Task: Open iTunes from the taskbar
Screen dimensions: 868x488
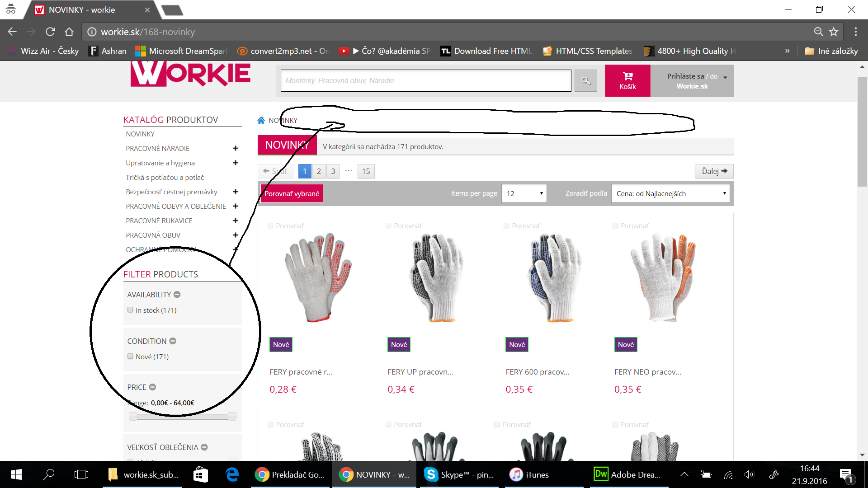Action: pyautogui.click(x=529, y=474)
